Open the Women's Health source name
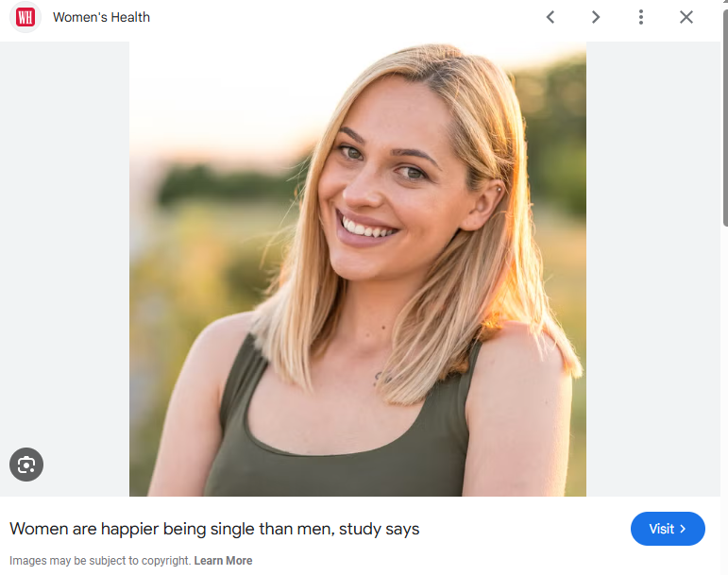 [x=101, y=17]
